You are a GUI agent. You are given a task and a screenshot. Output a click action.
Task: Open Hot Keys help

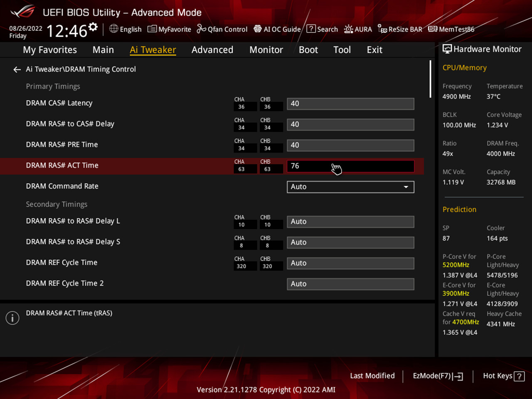(x=503, y=376)
